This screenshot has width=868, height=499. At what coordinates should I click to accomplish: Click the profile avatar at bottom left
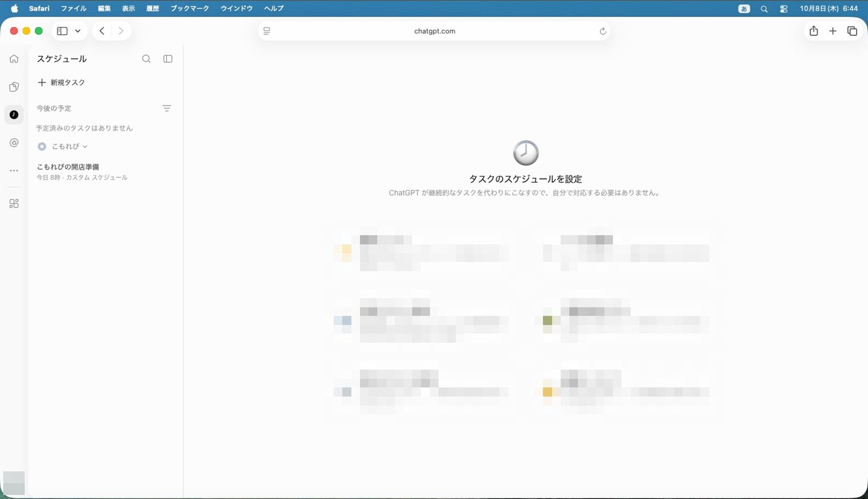click(x=14, y=483)
